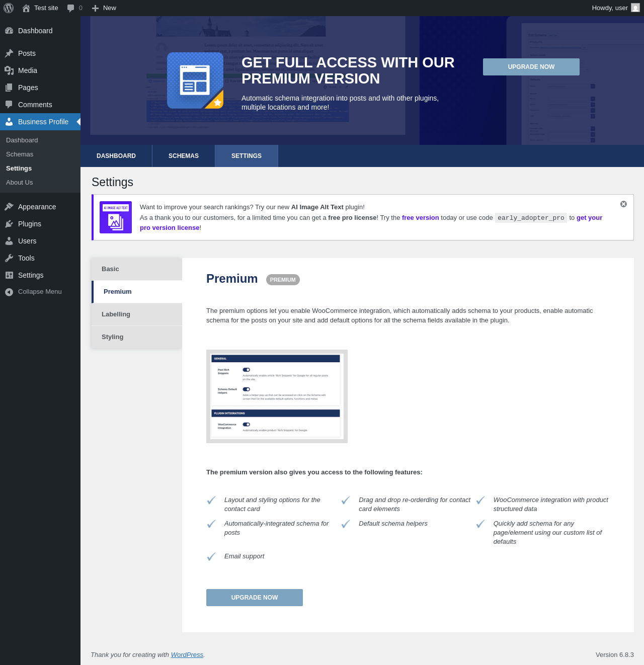The height and width of the screenshot is (665, 644).
Task: Click the Default schema helpers text
Action: click(393, 524)
